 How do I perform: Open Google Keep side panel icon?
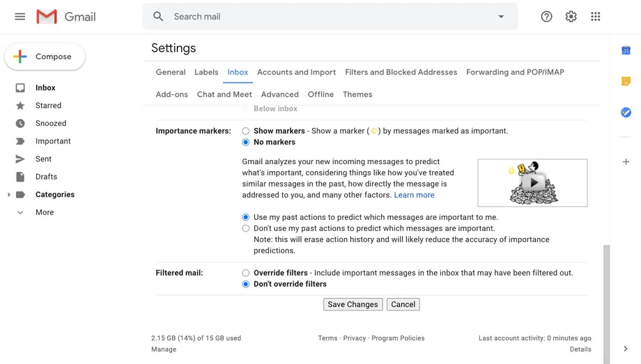[626, 81]
